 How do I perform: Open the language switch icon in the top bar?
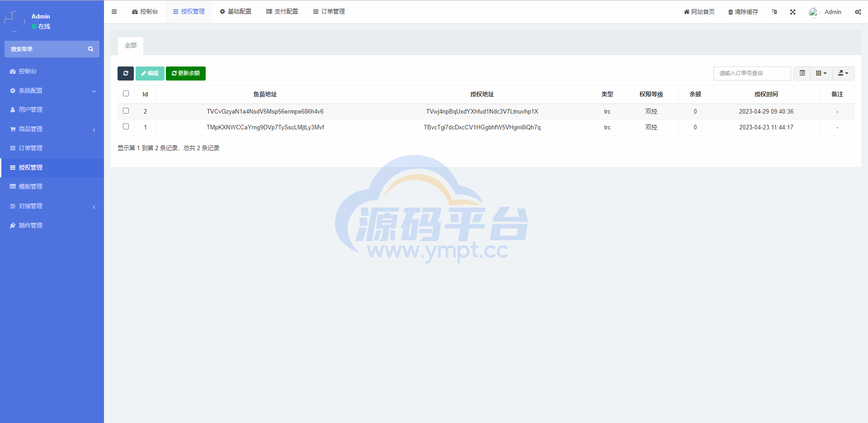point(774,12)
